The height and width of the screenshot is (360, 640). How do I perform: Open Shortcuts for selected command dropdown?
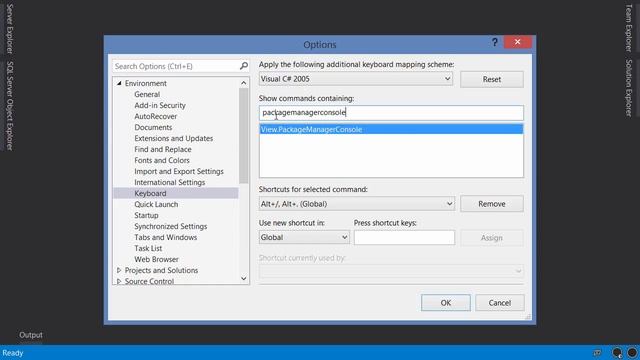(357, 204)
